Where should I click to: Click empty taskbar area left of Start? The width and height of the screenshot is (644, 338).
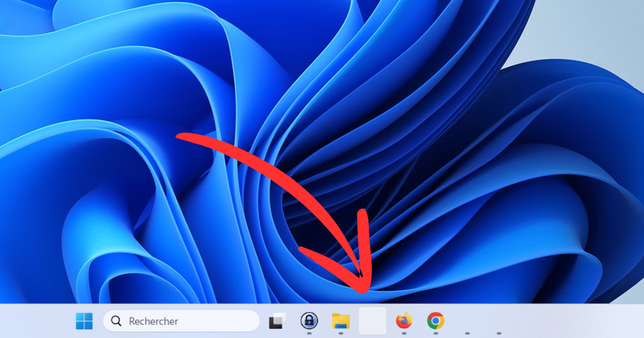[32, 321]
